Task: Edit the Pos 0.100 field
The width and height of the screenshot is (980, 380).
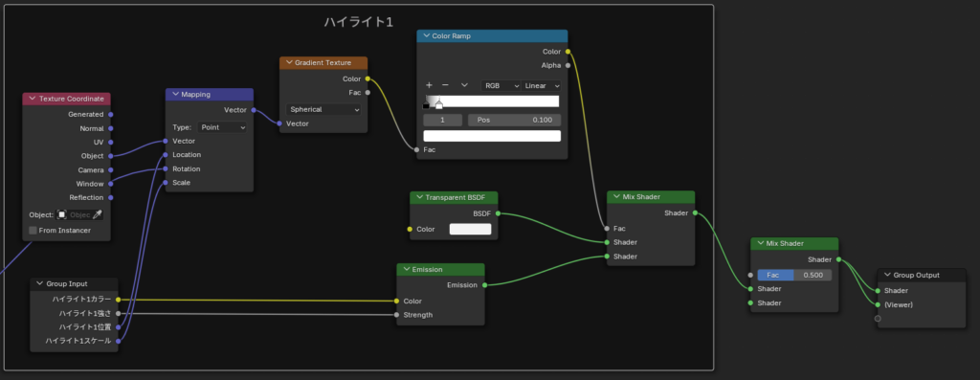Action: [x=514, y=120]
